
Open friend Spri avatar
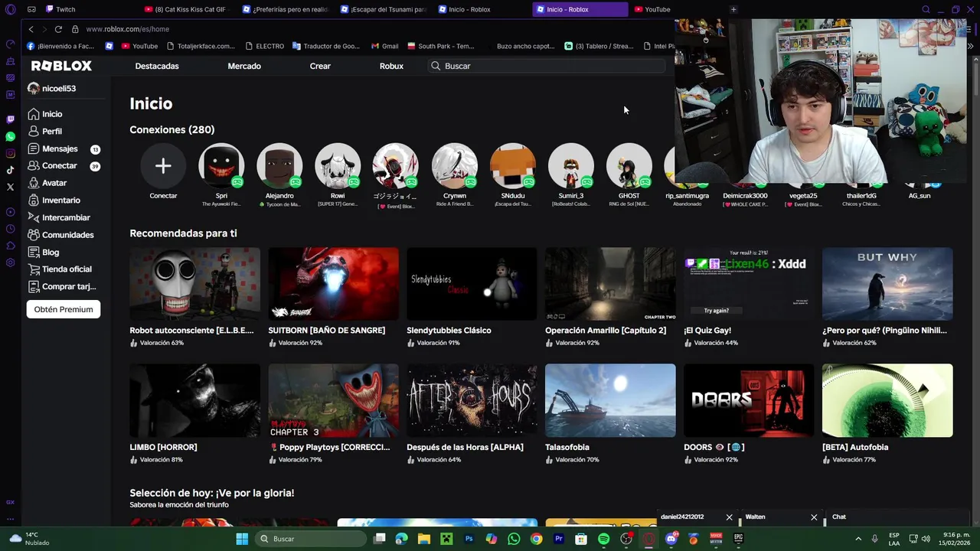(x=221, y=166)
